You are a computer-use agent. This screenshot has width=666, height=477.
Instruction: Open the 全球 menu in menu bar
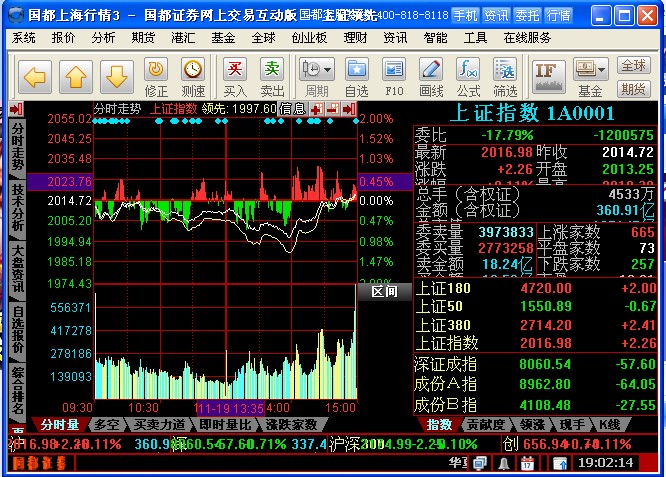[263, 38]
